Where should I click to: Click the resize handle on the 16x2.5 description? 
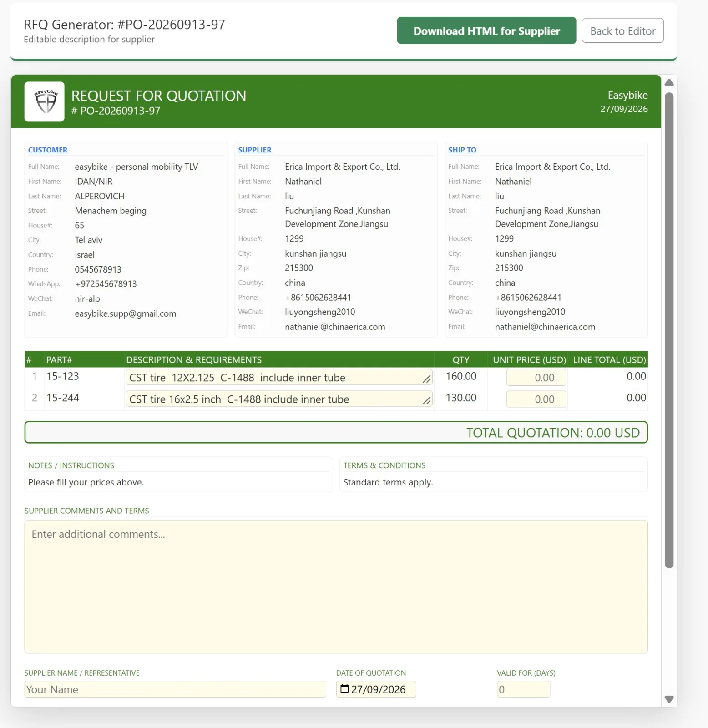coord(426,400)
